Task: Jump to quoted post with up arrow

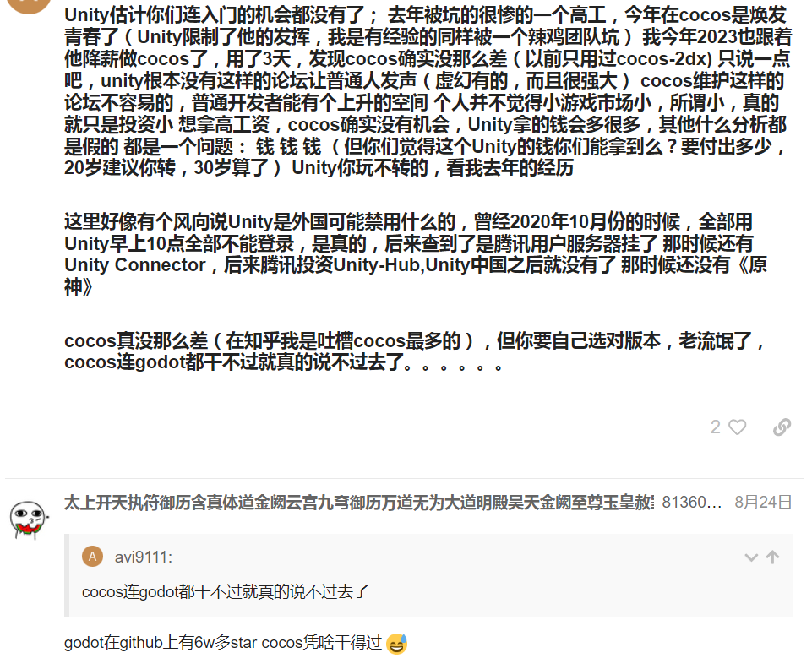Action: [x=772, y=557]
